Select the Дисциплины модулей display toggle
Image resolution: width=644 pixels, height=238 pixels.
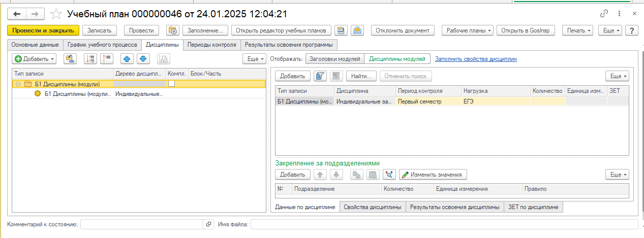pos(397,59)
